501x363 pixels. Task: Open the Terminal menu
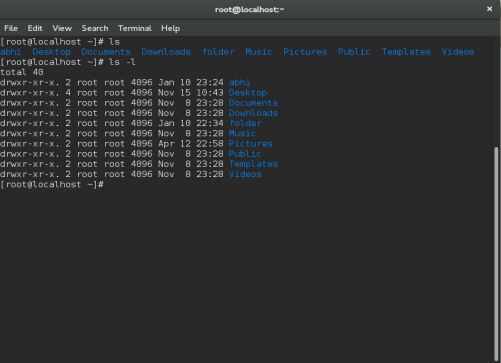point(135,28)
